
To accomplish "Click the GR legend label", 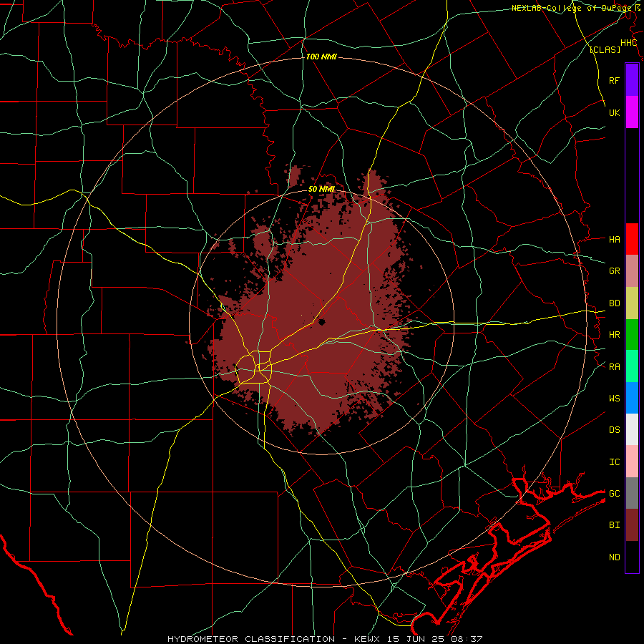I will [x=614, y=271].
